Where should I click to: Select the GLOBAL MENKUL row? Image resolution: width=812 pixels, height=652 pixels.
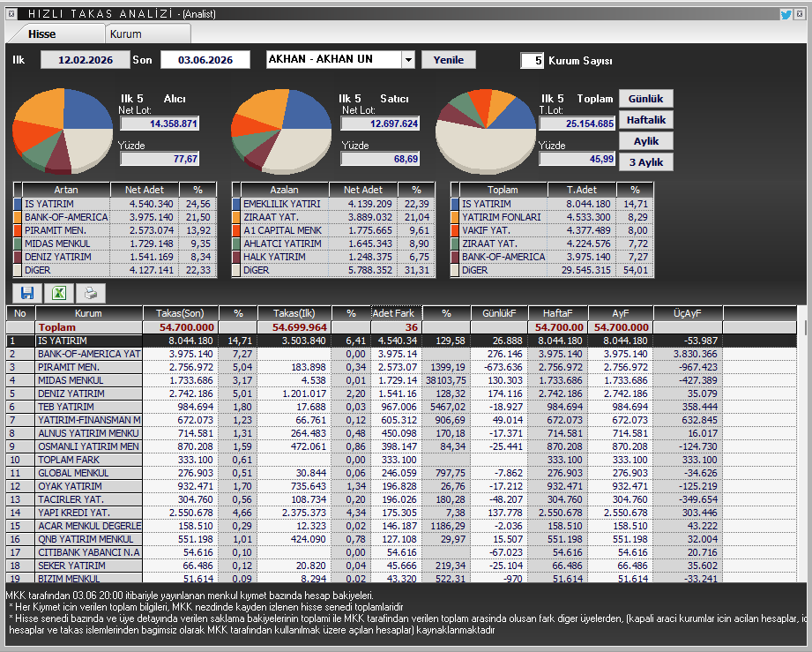coord(401,473)
